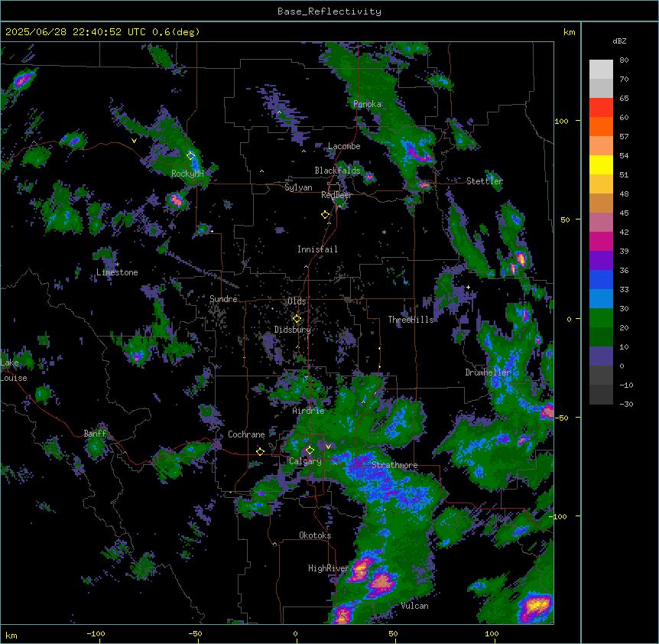Click the dBZ legend heading
The height and width of the screenshot is (644, 659).
[619, 41]
